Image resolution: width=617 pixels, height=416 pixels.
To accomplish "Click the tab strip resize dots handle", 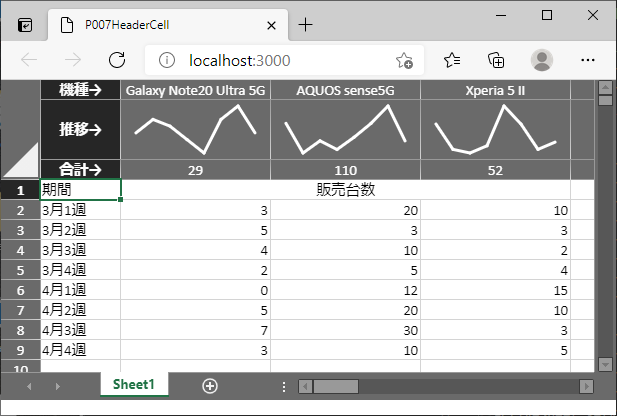I will click(284, 386).
